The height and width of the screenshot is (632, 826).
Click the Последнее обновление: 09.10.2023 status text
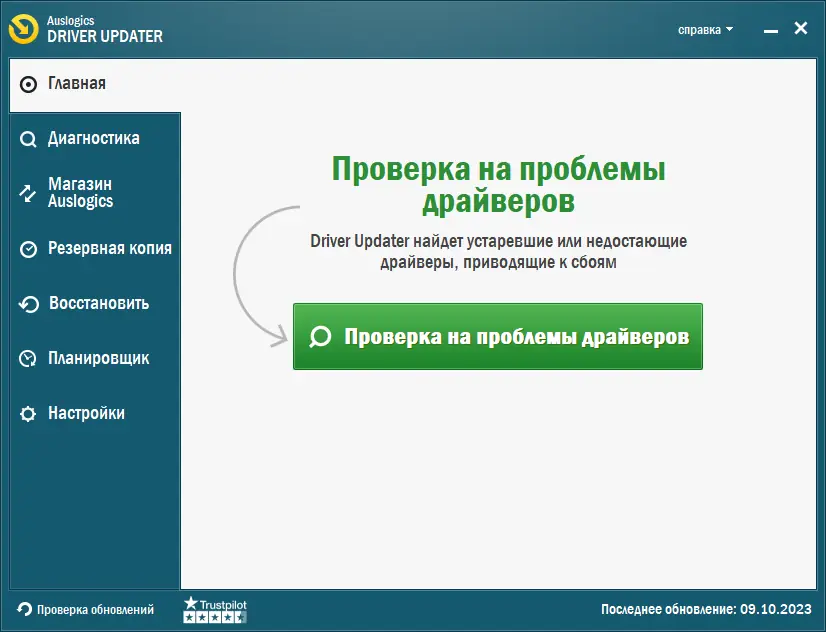706,609
